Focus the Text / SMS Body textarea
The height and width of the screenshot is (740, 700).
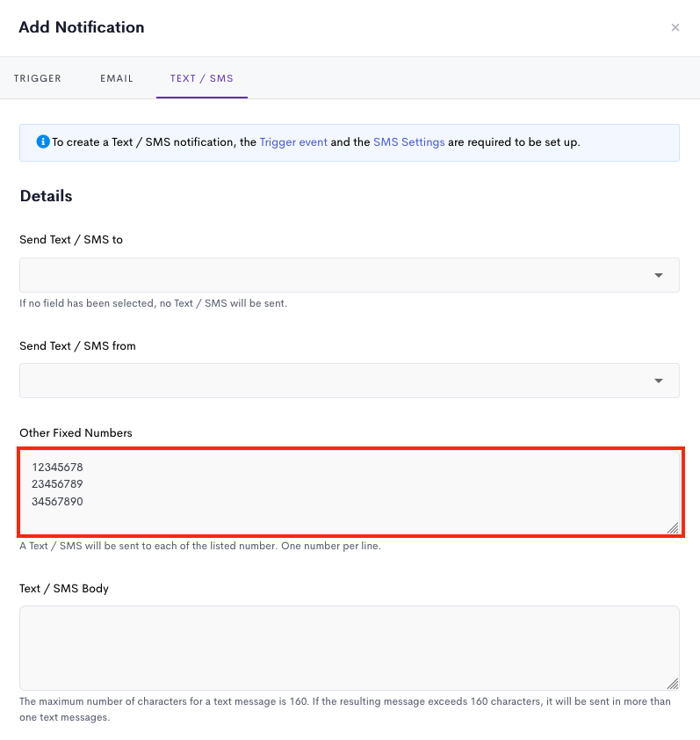(x=349, y=648)
